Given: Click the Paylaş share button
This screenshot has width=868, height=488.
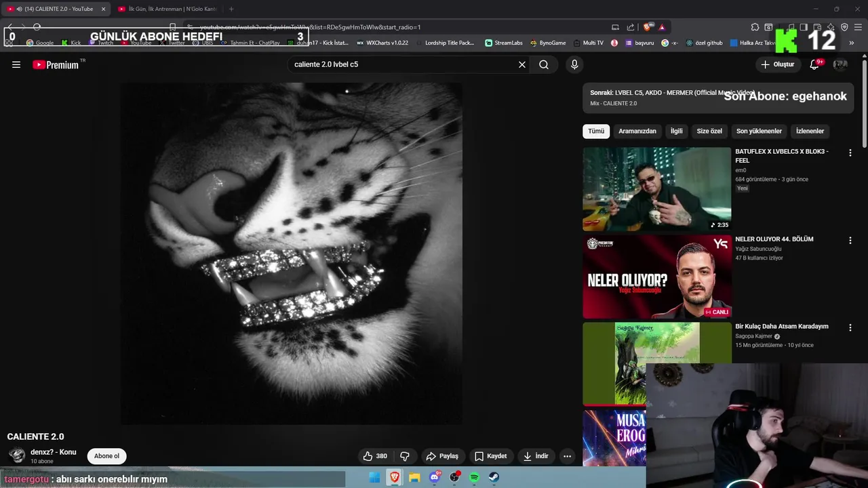Looking at the screenshot, I should coord(442,456).
